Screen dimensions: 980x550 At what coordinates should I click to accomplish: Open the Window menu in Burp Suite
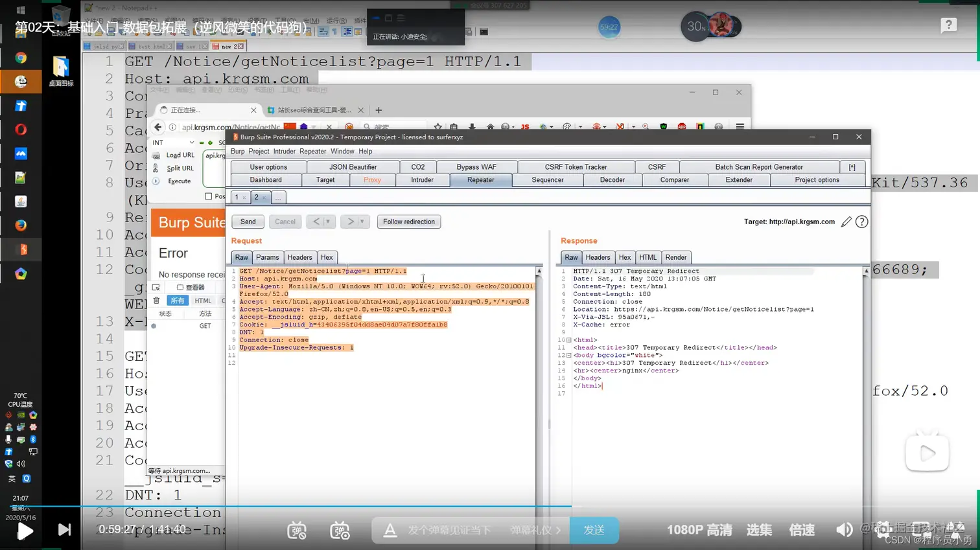click(x=342, y=152)
